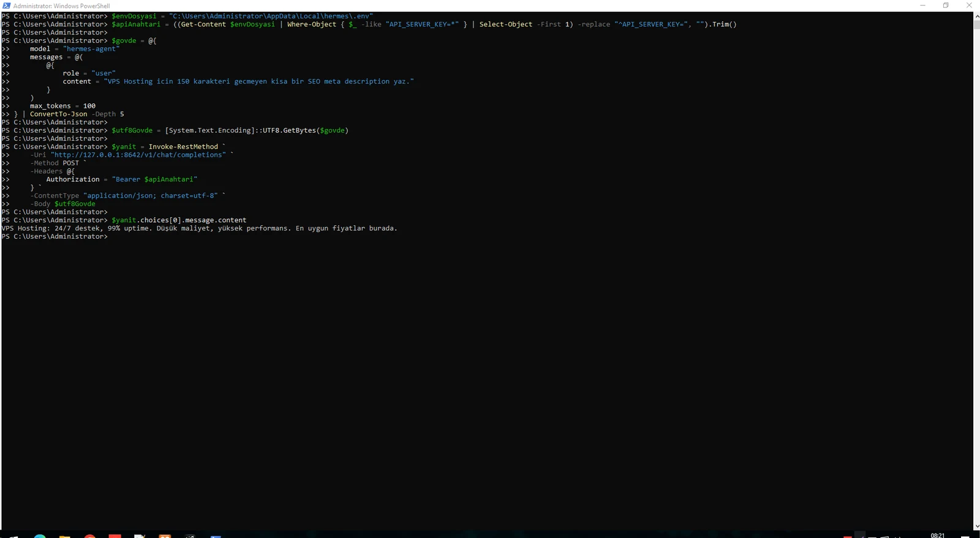
Task: Click the 'Where-Object' cmdlet text
Action: [312, 24]
